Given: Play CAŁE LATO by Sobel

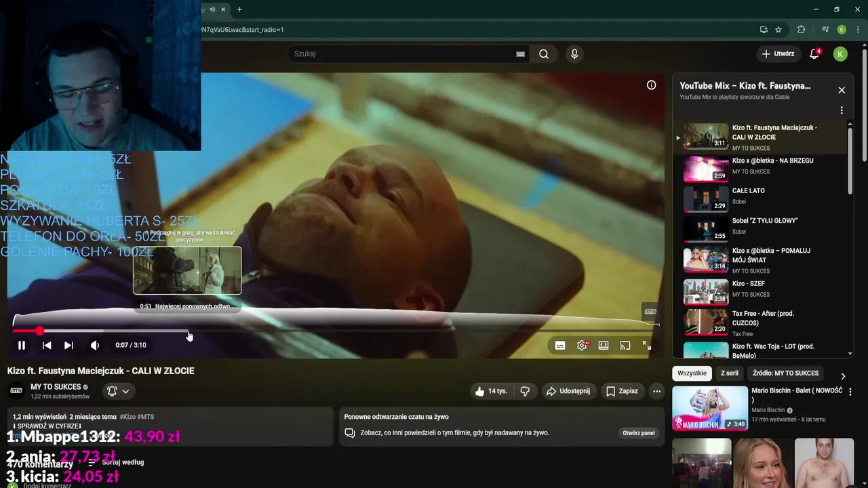Looking at the screenshot, I should 759,199.
